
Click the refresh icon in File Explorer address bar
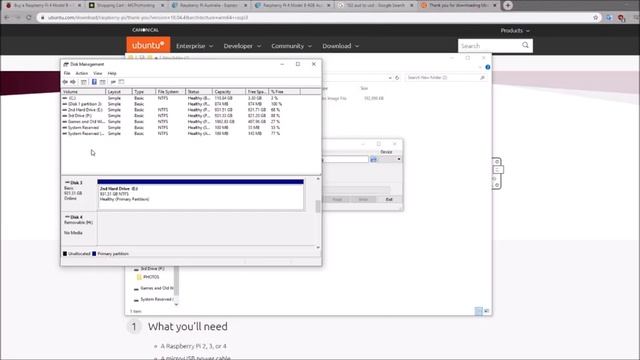pyautogui.click(x=397, y=78)
